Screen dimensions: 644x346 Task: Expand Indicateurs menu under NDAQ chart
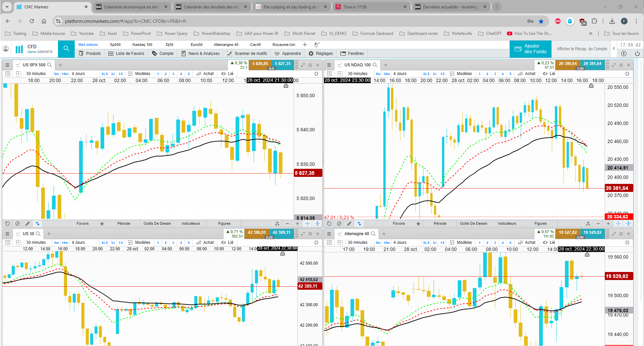tap(507, 223)
